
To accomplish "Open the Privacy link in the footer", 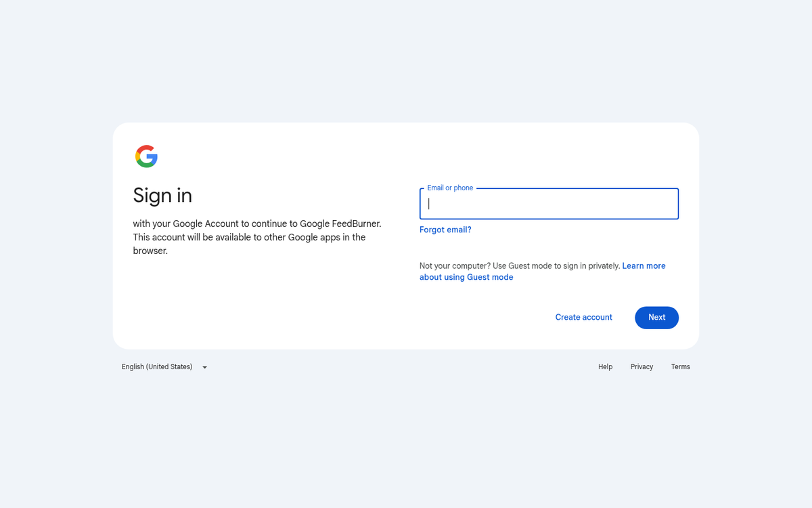I will click(x=641, y=367).
